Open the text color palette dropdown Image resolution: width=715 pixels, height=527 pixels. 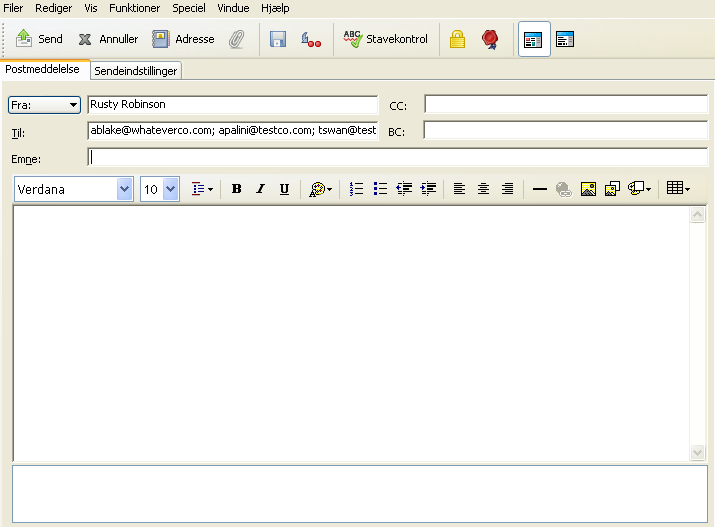(320, 189)
